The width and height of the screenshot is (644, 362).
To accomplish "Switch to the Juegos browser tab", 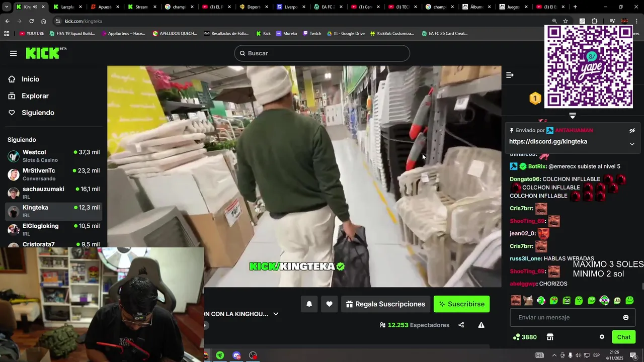I will 514,7.
